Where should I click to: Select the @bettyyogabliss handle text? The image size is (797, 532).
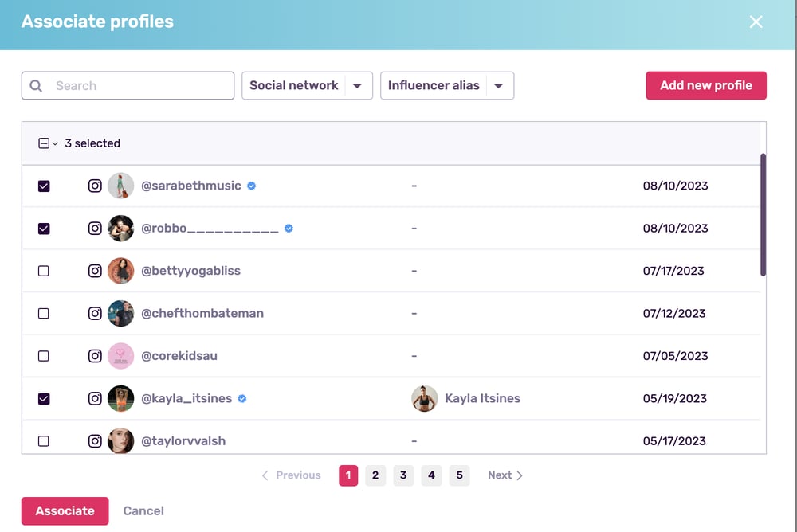[190, 271]
